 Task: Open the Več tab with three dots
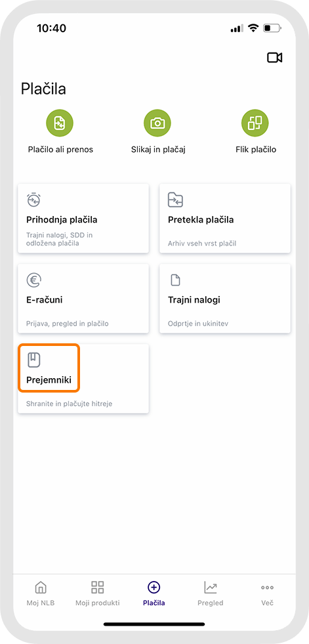pyautogui.click(x=268, y=593)
